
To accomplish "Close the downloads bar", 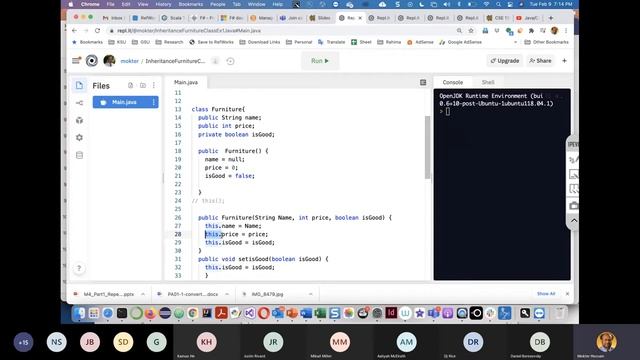I will [x=567, y=294].
